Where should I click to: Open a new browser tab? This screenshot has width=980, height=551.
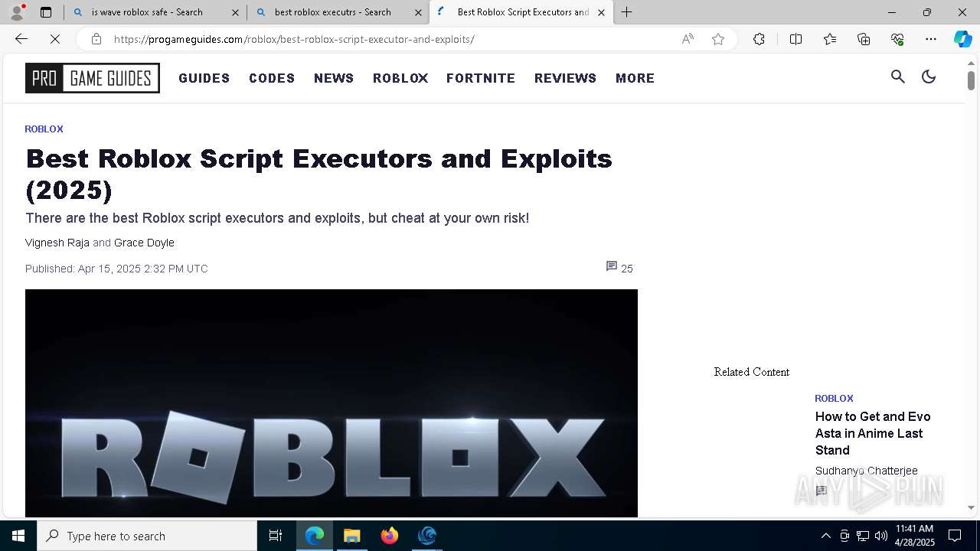[x=626, y=12]
